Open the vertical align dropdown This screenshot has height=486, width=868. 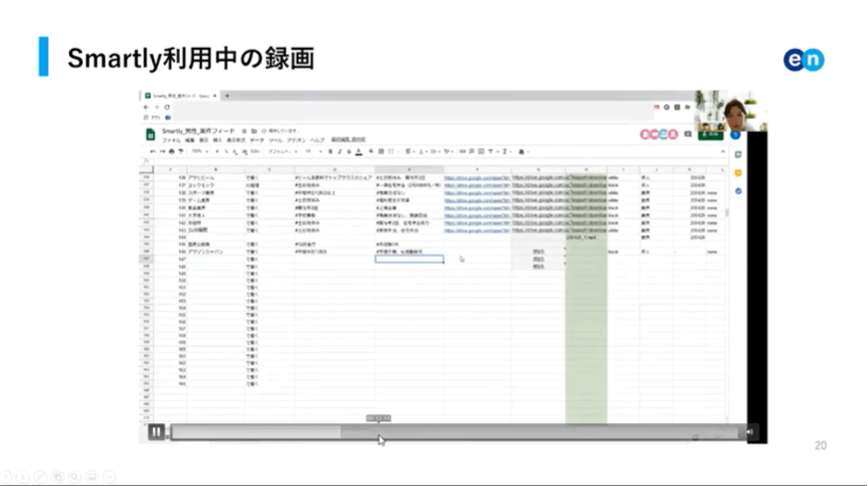pos(422,151)
